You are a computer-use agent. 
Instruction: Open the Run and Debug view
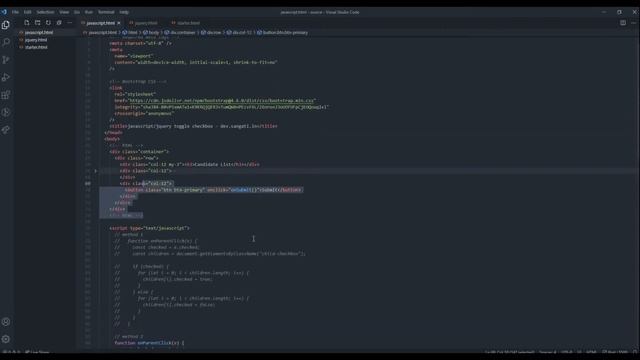pyautogui.click(x=6, y=78)
